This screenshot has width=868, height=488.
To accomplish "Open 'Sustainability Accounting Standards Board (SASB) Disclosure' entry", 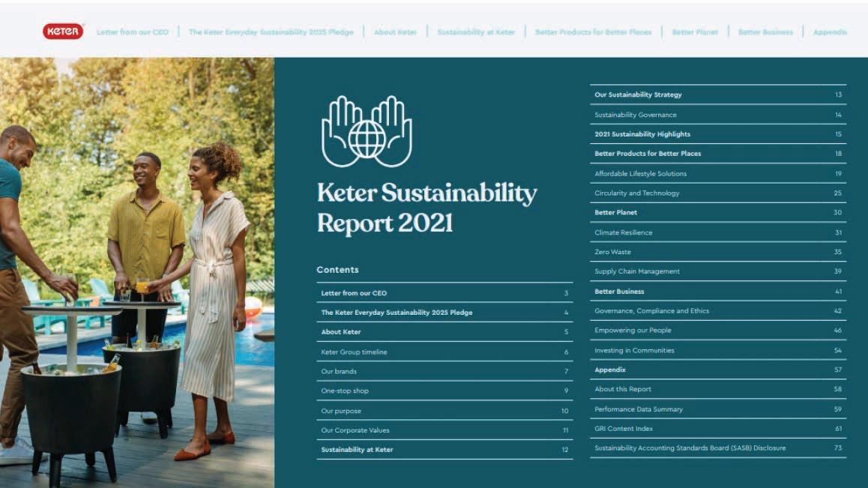I will click(718, 448).
